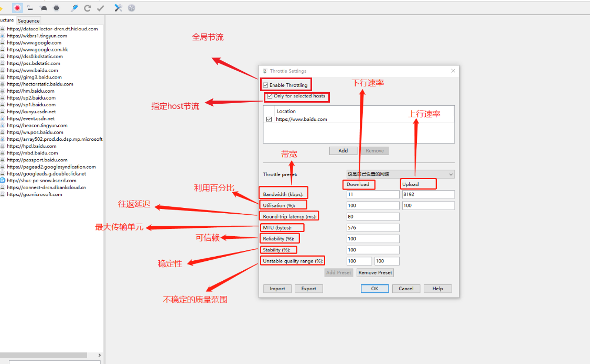Uncheck the https://www.baidu.com location checkbox
The width and height of the screenshot is (590, 364).
click(x=269, y=119)
